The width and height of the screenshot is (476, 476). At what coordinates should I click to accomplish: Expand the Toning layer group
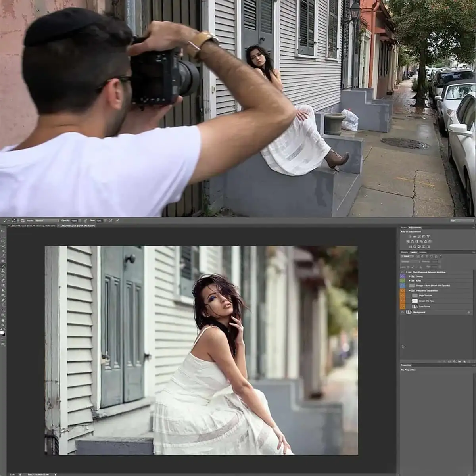coord(410,276)
